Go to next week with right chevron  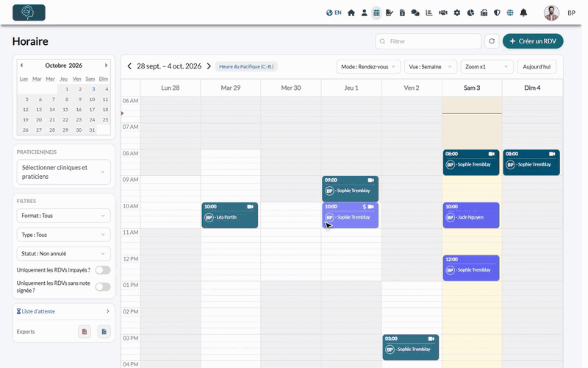coord(209,66)
